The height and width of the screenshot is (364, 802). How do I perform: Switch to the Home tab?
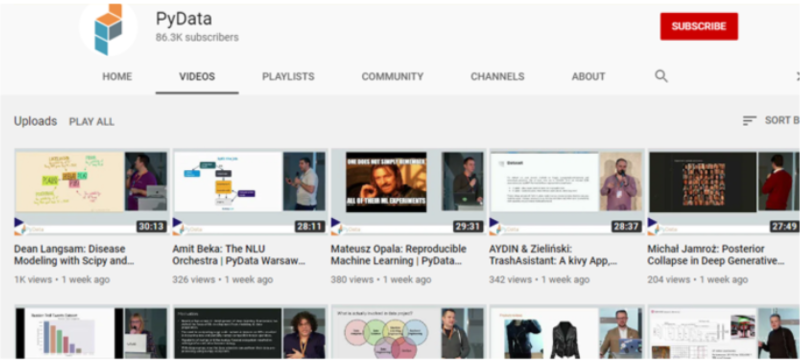[x=117, y=77]
